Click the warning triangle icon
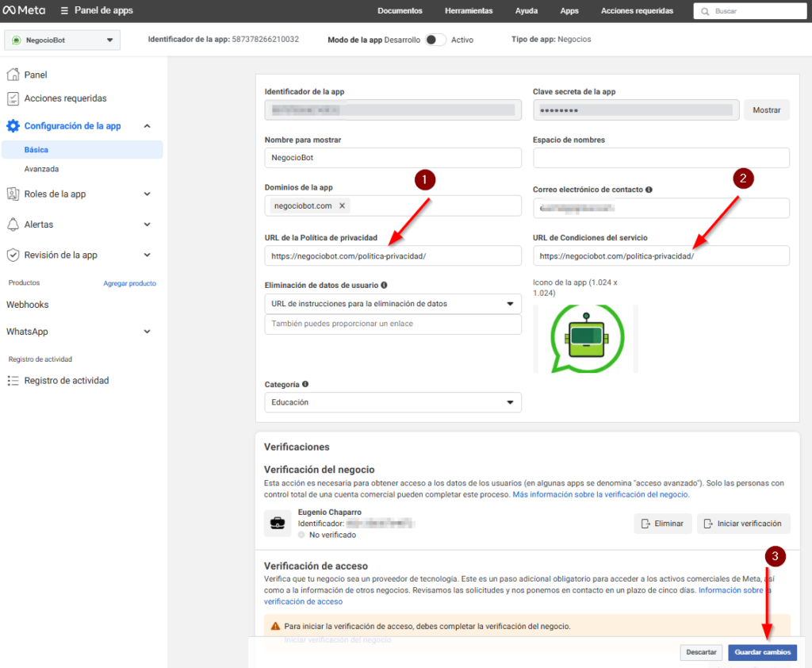The width and height of the screenshot is (812, 668). pos(275,626)
